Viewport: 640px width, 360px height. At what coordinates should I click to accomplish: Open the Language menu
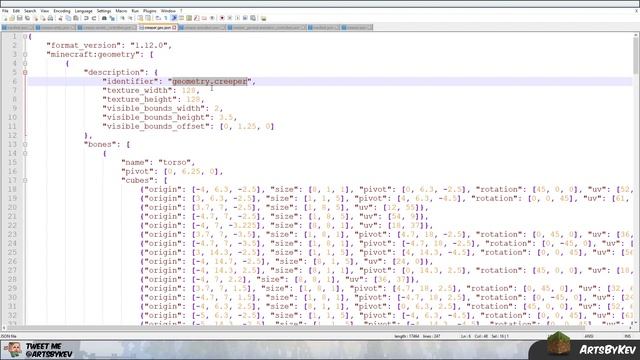83,11
